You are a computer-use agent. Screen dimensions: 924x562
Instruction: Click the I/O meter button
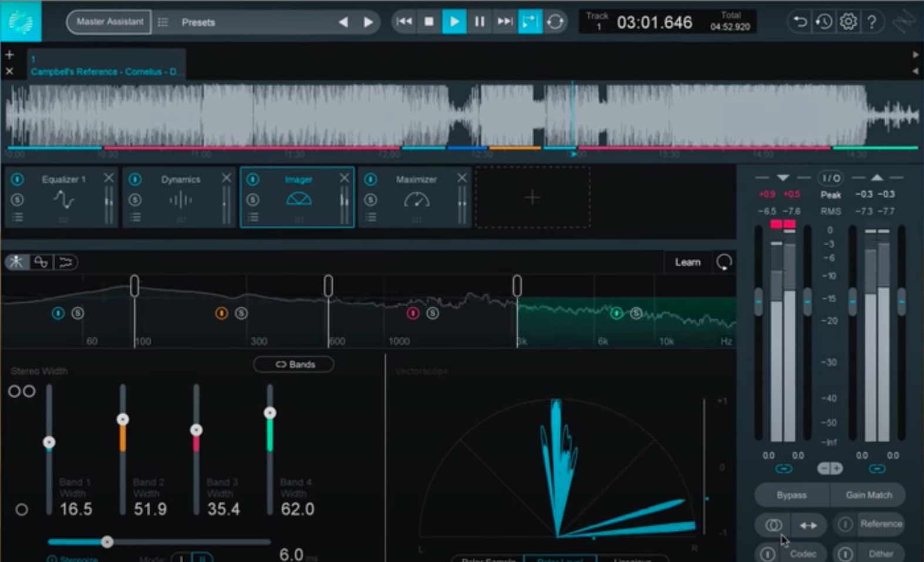[831, 178]
